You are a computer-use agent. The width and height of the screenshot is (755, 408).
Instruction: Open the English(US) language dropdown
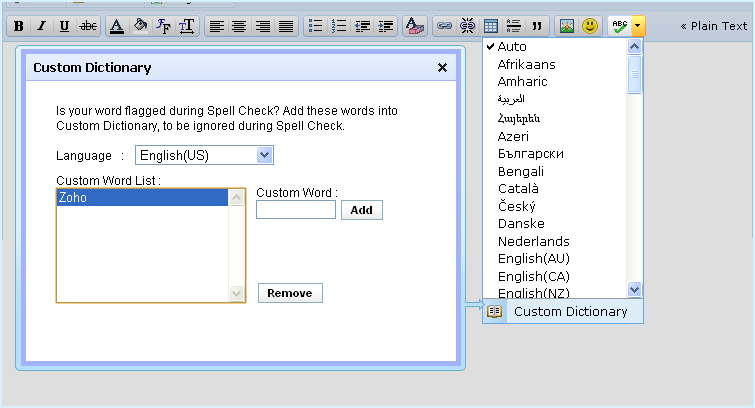tap(204, 155)
